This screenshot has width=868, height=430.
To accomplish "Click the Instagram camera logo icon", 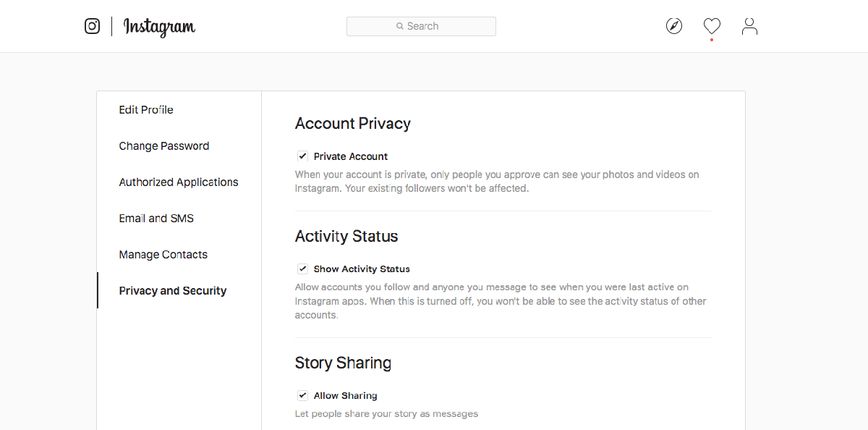I will pos(93,27).
